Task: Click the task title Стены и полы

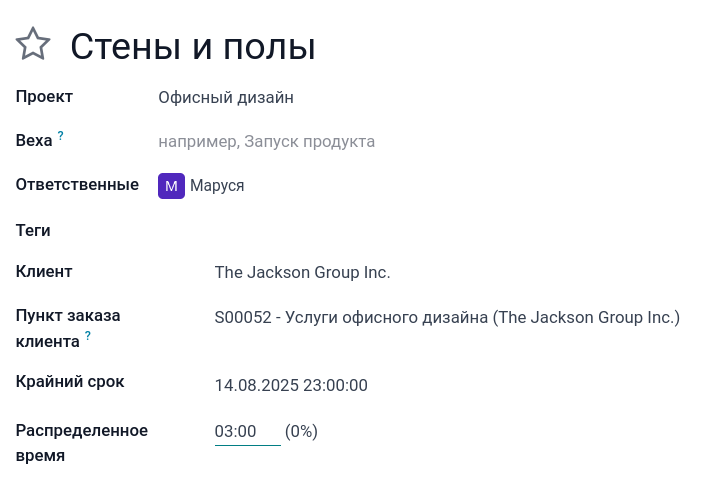Action: [192, 46]
